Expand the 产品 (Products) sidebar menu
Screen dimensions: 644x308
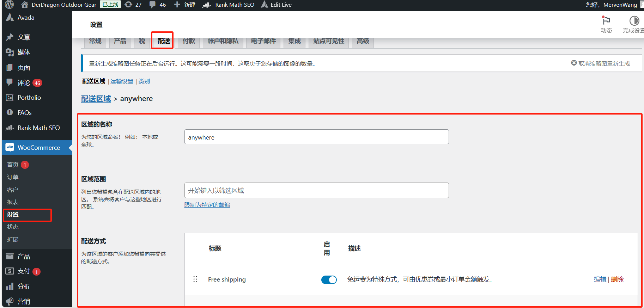(24, 257)
